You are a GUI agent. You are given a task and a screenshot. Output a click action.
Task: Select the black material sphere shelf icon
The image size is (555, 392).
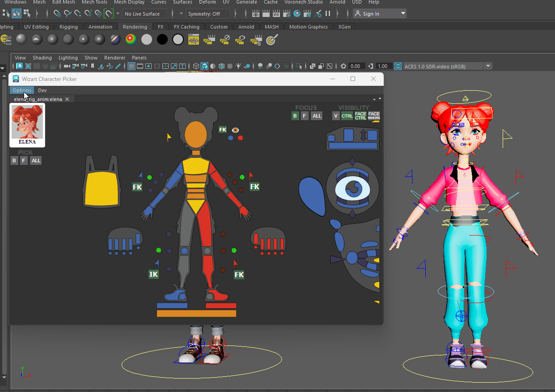click(162, 40)
